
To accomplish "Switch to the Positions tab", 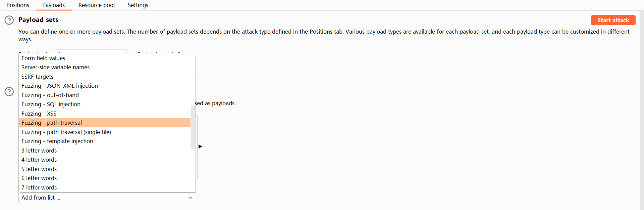I will 18,5.
